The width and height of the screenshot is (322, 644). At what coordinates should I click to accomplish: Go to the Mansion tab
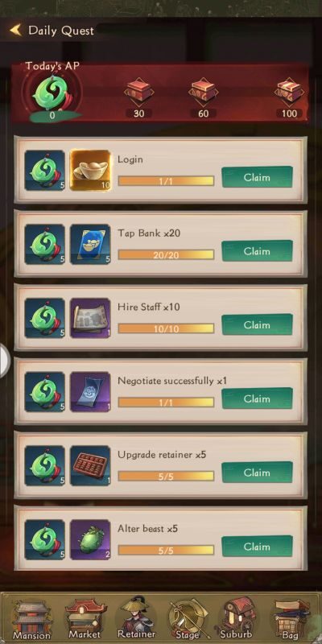[31, 619]
